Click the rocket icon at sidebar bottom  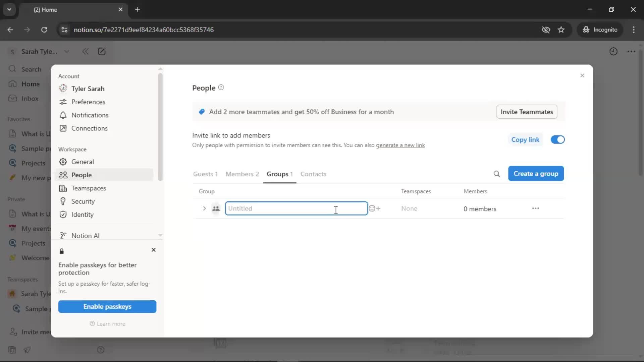click(x=27, y=350)
